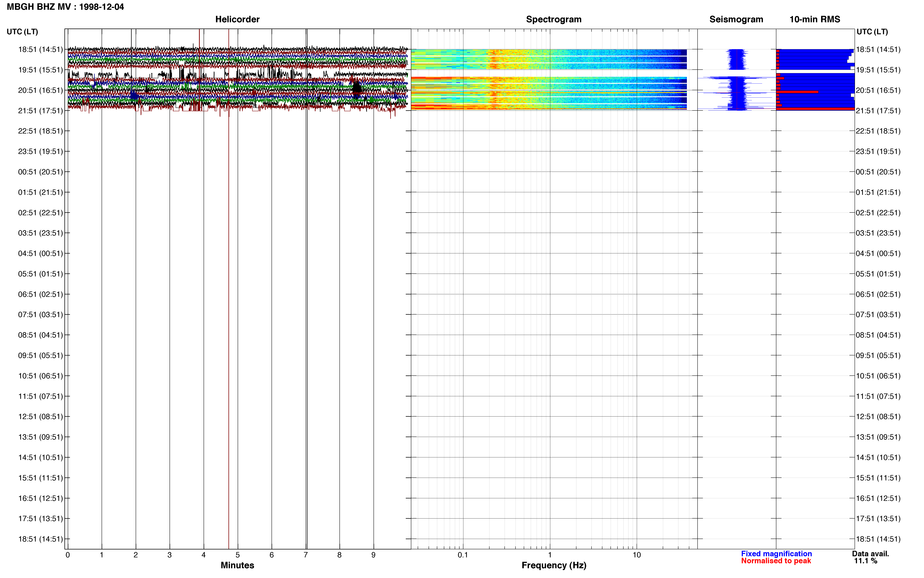Click the '0' tick on Minutes axis
Screen dimensions: 924x578
(68, 555)
